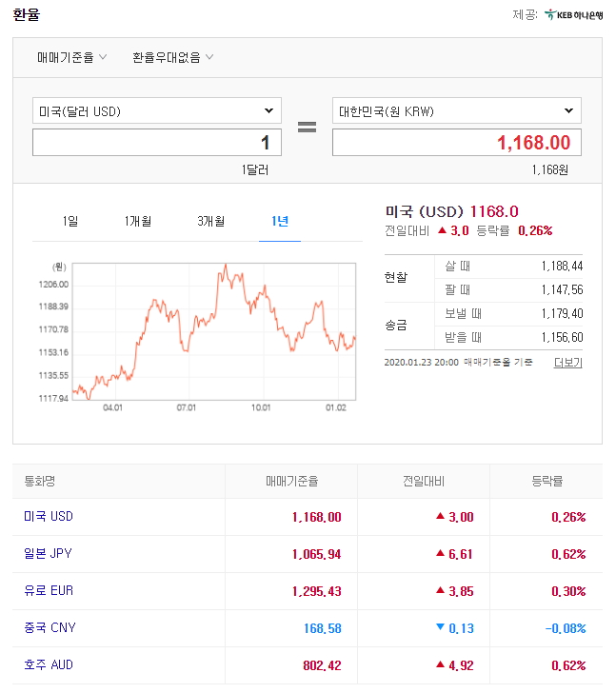Select the 1일 chart tab
Image resolution: width=616 pixels, height=693 pixels.
[x=70, y=221]
